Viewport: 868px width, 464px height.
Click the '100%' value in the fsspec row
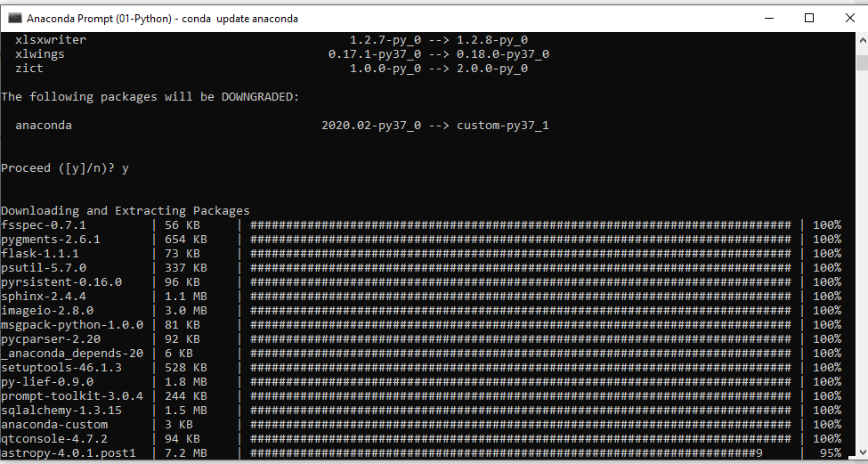pyautogui.click(x=827, y=224)
